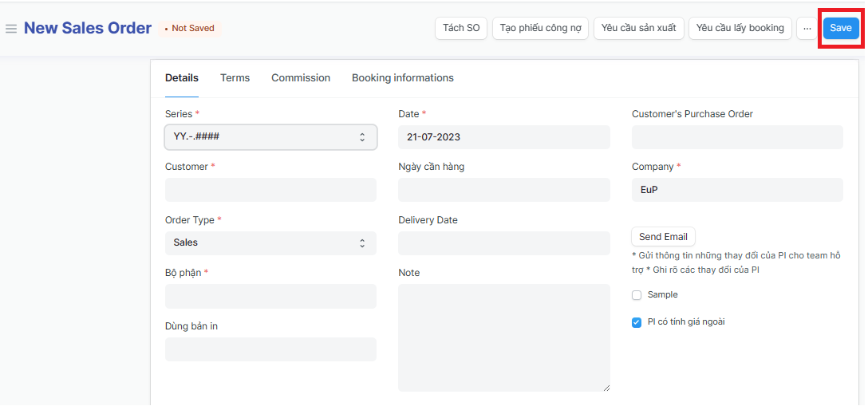Uncheck PI có tính giá ngoài checkbox
This screenshot has width=868, height=410.
(637, 322)
